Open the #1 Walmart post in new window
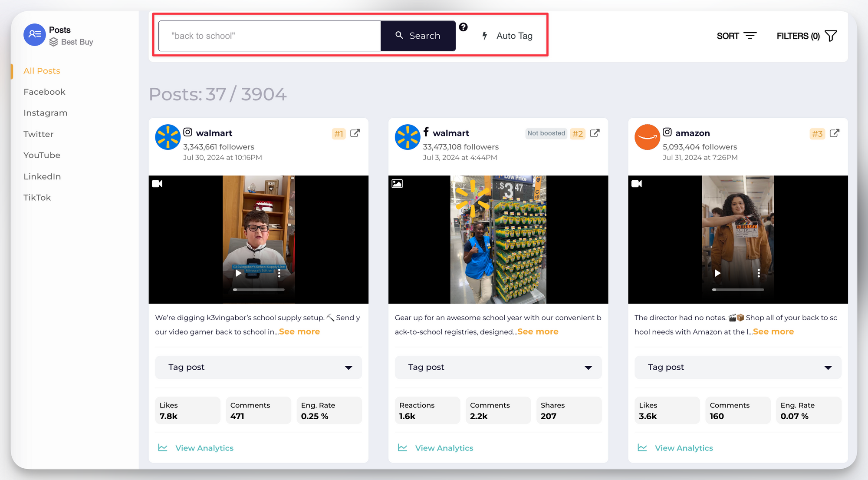The image size is (868, 480). point(355,133)
